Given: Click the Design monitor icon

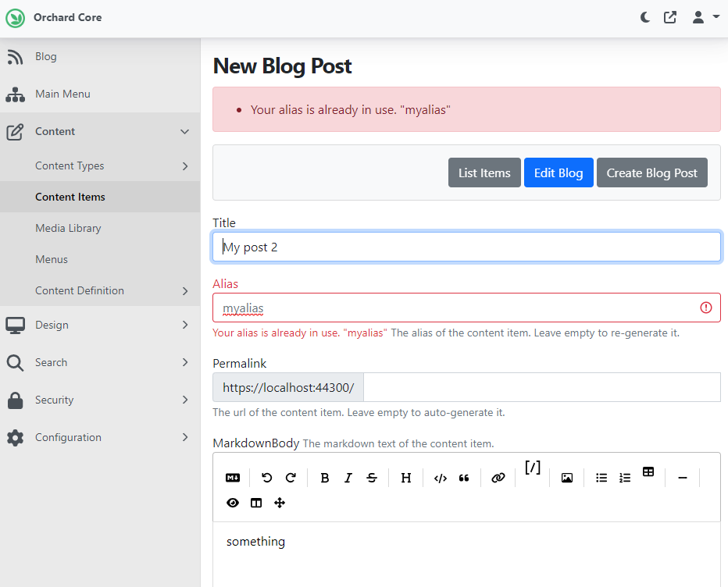Looking at the screenshot, I should (15, 326).
